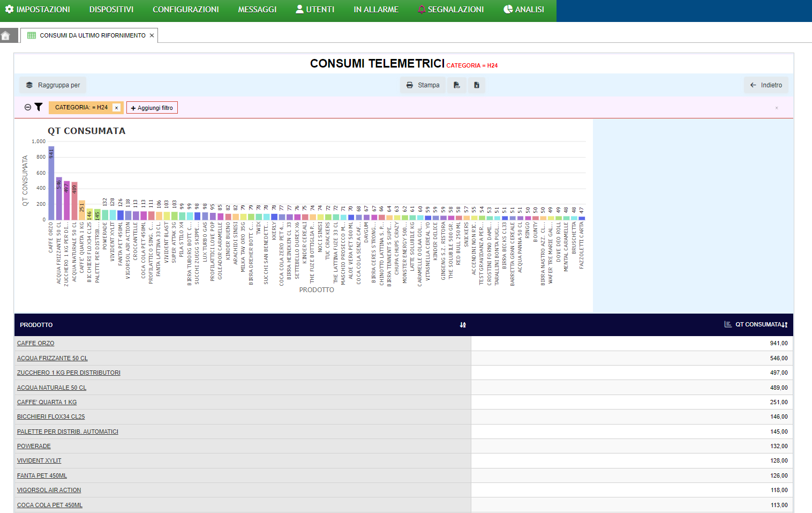
Task: Open the ACQUA FRIZZANTE 50 CL link
Action: 52,358
